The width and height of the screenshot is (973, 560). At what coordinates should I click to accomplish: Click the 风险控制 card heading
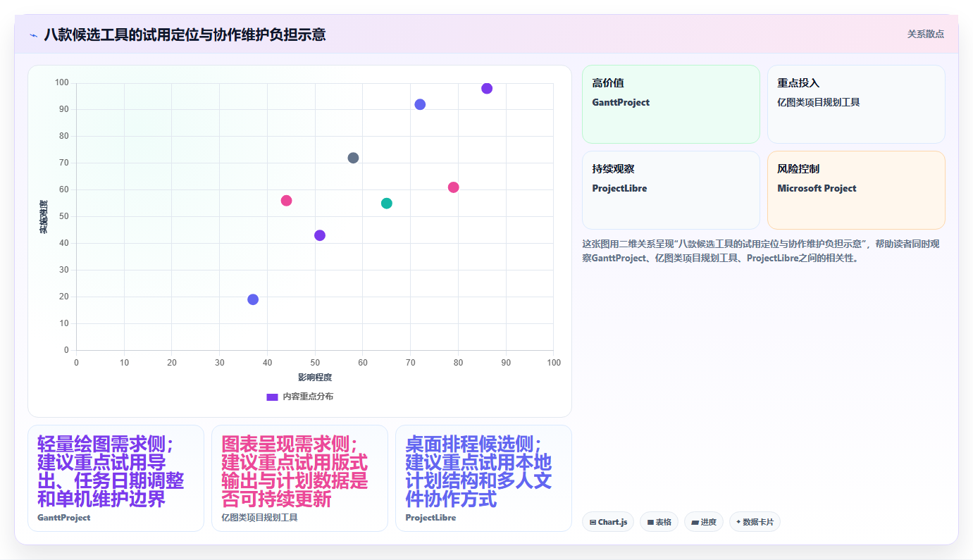pos(798,169)
